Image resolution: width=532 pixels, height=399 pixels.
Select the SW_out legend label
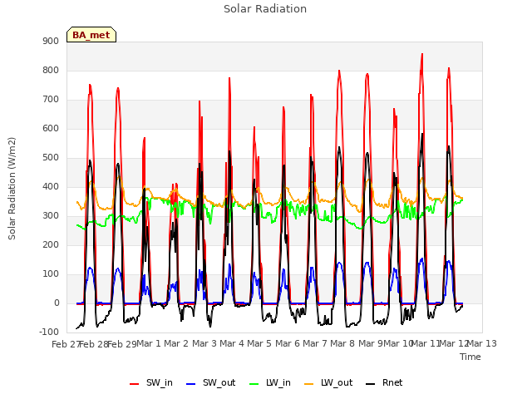coord(219,382)
